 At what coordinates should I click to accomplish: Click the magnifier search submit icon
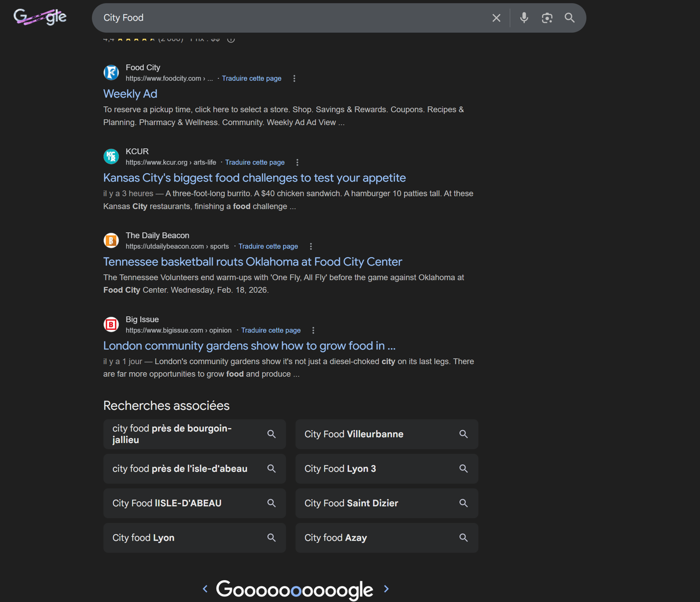tap(569, 18)
